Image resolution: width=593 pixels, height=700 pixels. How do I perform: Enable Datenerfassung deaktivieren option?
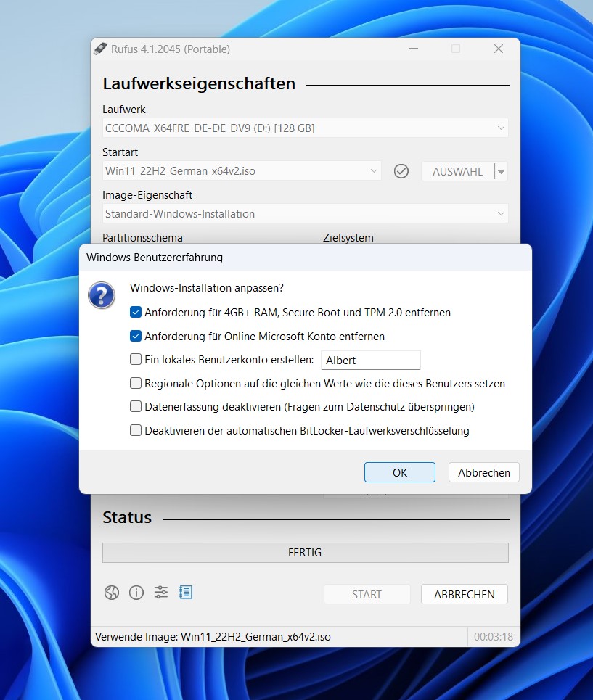point(136,406)
